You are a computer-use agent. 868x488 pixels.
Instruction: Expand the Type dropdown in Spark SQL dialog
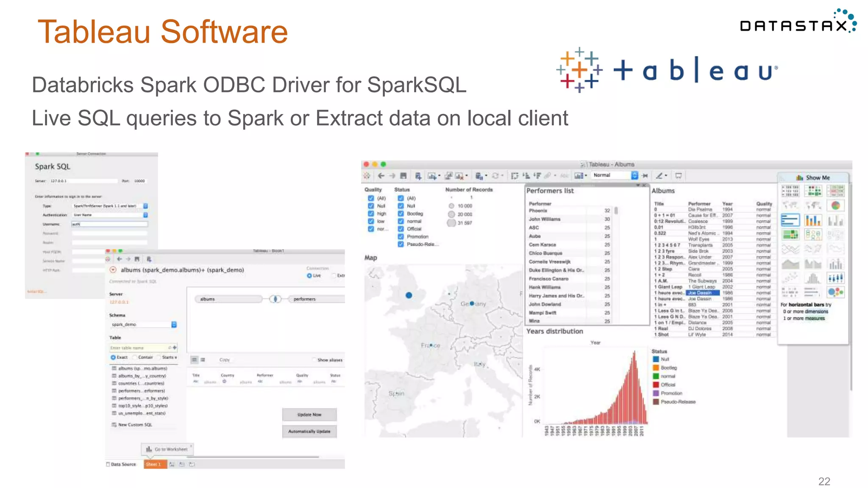pyautogui.click(x=145, y=206)
